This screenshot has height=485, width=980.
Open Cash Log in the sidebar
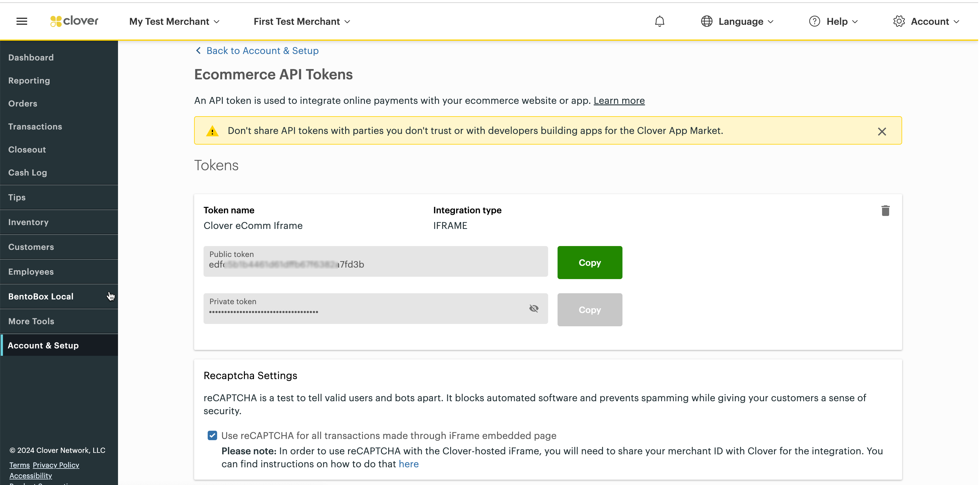[59, 173]
